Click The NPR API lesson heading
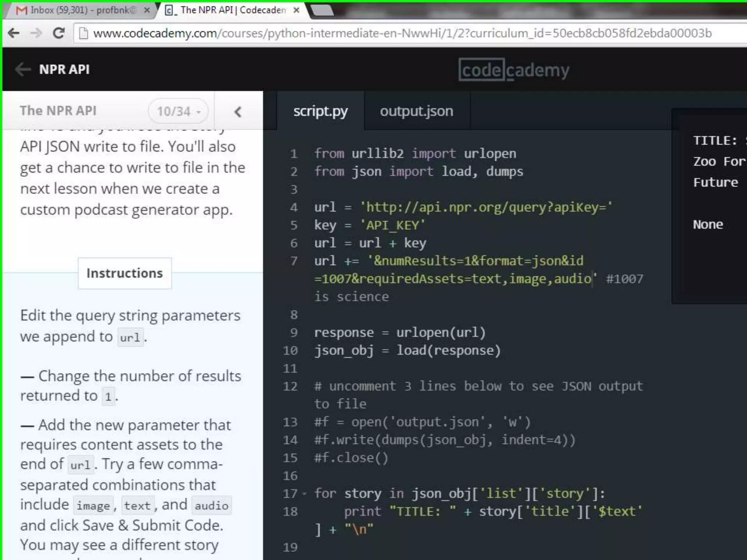The image size is (747, 560). 58,110
